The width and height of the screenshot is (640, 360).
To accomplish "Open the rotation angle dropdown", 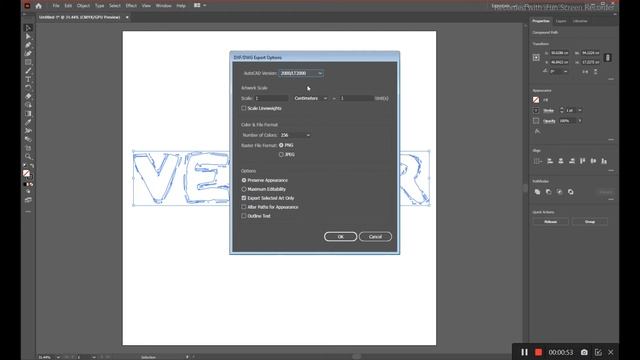I will click(565, 71).
